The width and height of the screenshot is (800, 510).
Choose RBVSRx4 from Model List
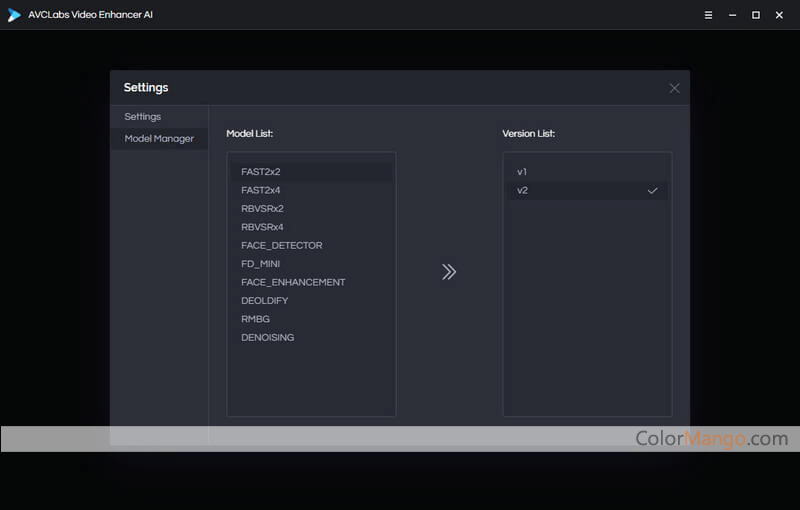262,227
